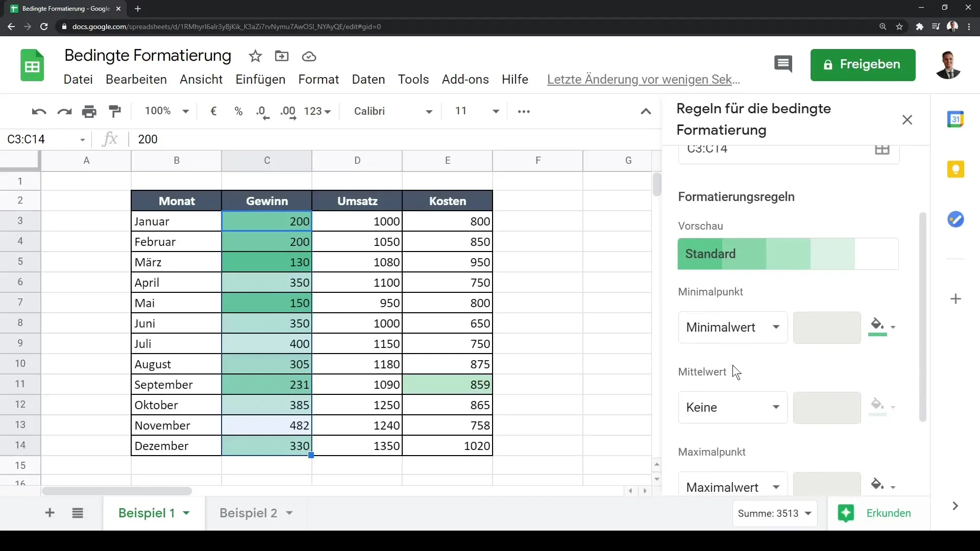Activate the paint format roller
Viewport: 980px width, 551px height.
115,111
